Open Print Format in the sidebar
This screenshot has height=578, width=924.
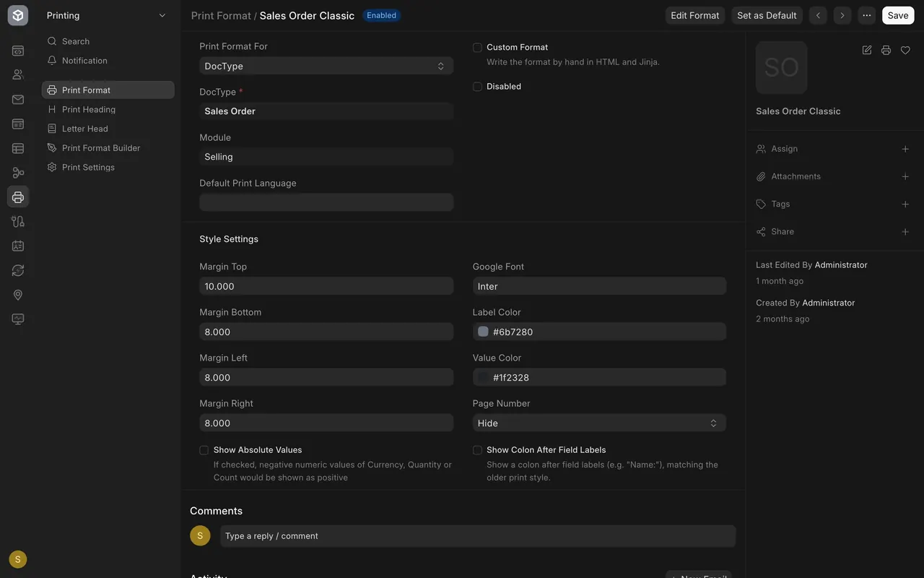(108, 90)
